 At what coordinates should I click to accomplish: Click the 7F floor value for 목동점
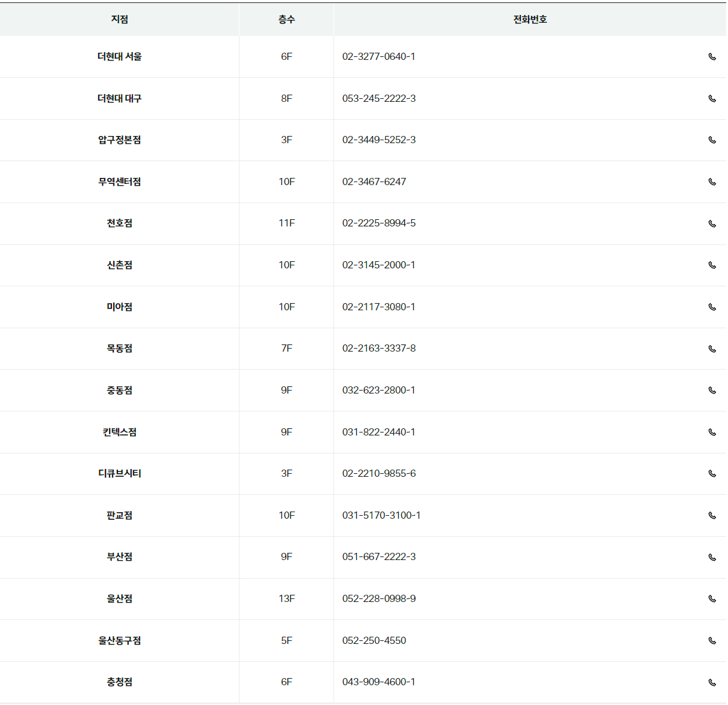pyautogui.click(x=287, y=348)
